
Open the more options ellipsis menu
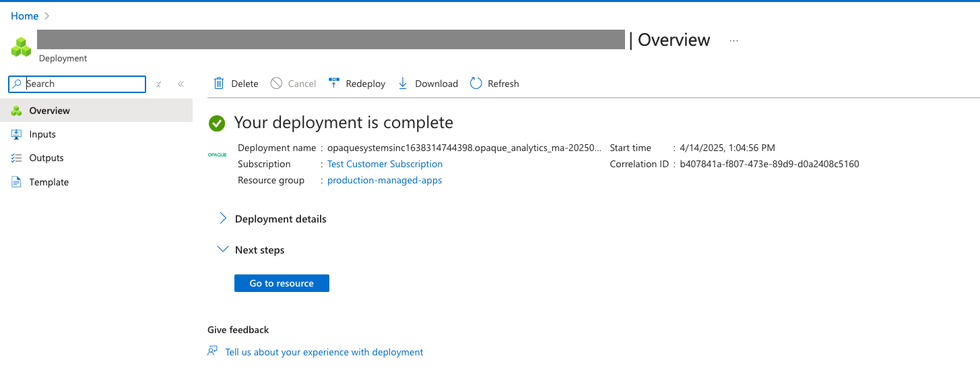point(733,40)
